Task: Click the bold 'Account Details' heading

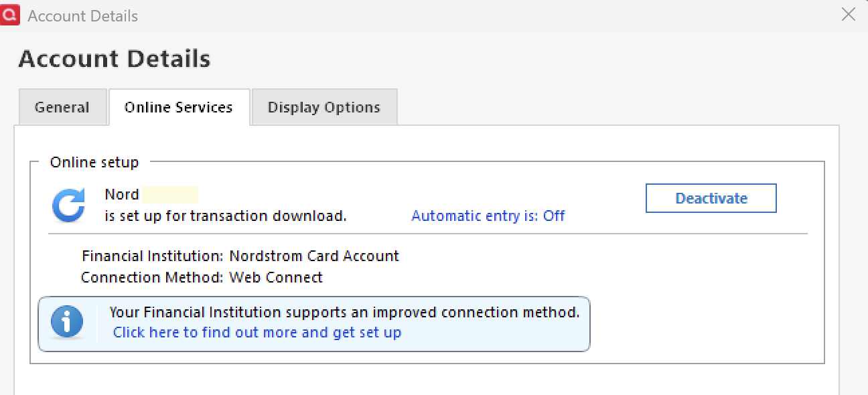Action: point(115,59)
